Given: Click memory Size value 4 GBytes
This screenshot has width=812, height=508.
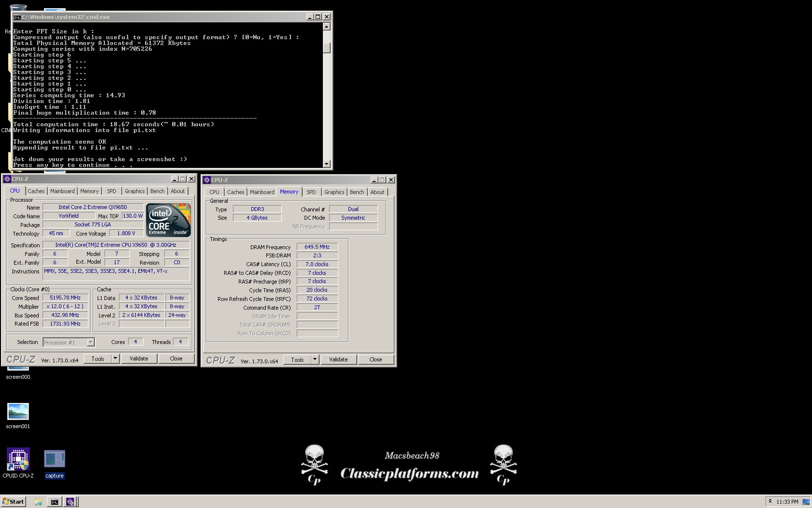Looking at the screenshot, I should 257,218.
